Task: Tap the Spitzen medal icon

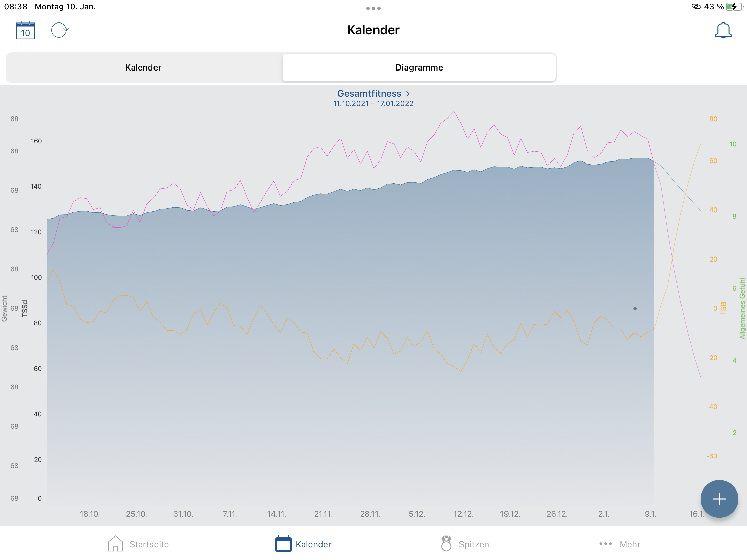Action: click(x=446, y=544)
